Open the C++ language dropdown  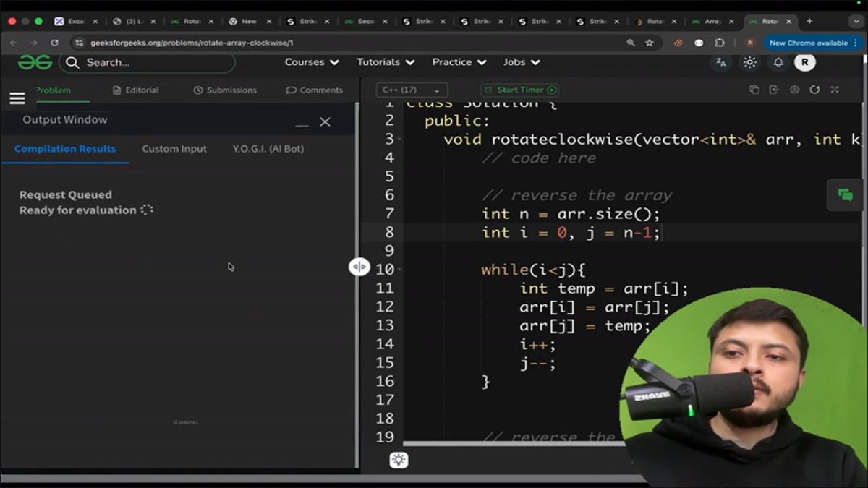pyautogui.click(x=411, y=90)
